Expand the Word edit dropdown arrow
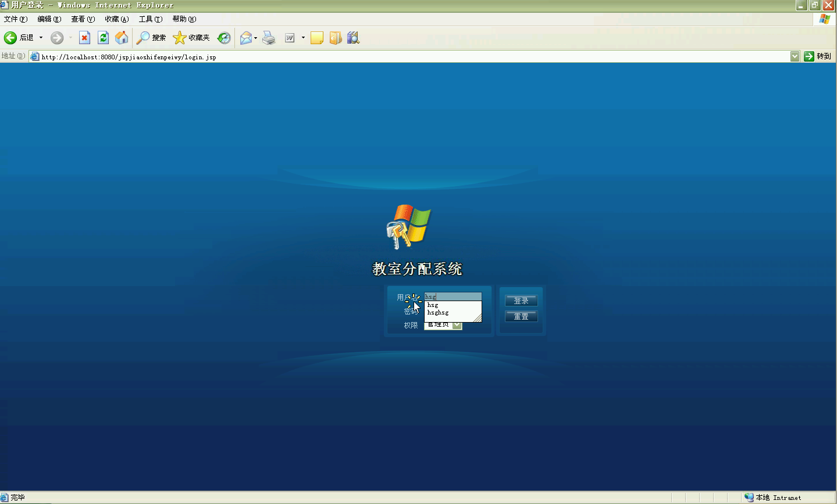 [303, 38]
